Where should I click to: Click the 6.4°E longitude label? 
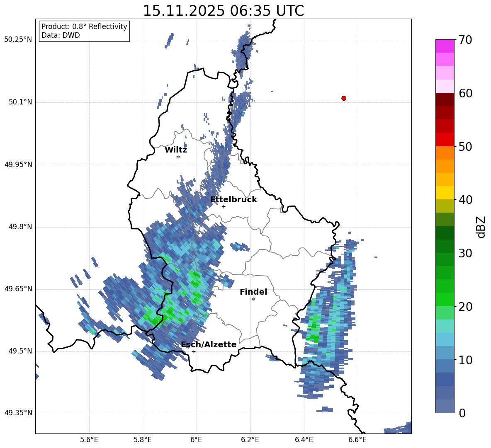pyautogui.click(x=304, y=440)
